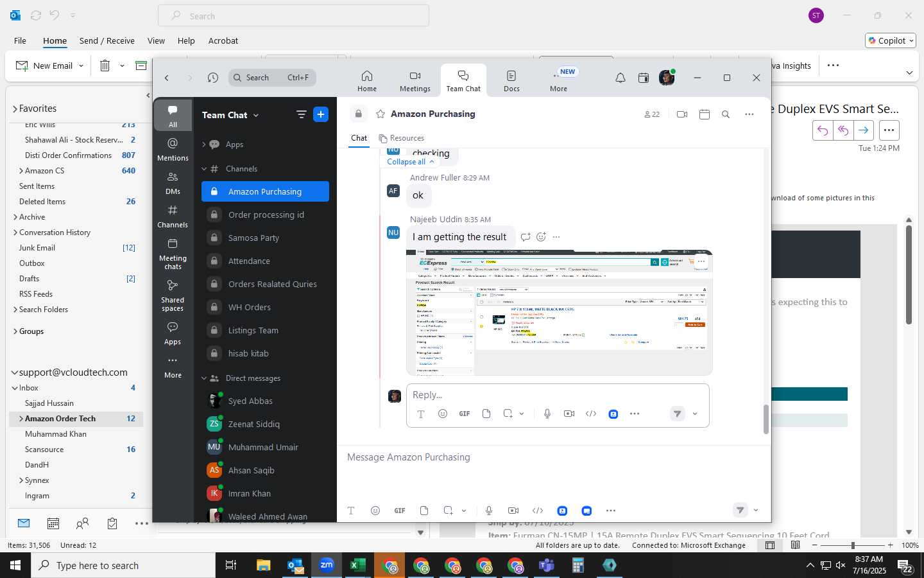Screen dimensions: 924x578
Task: Click the Reply input field
Action: tap(558, 395)
